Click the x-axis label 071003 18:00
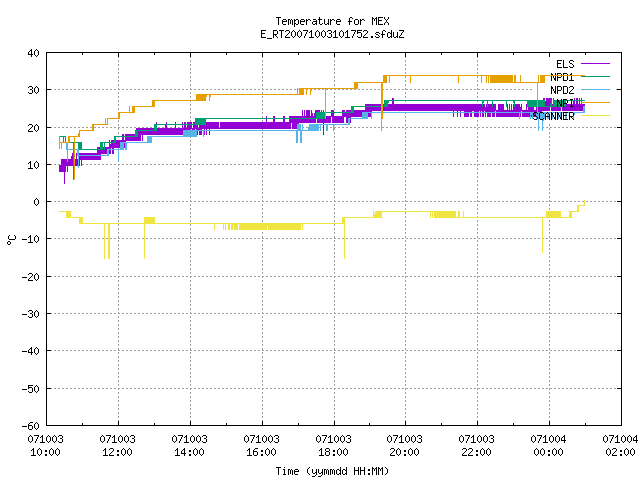The image size is (640, 480). (333, 446)
